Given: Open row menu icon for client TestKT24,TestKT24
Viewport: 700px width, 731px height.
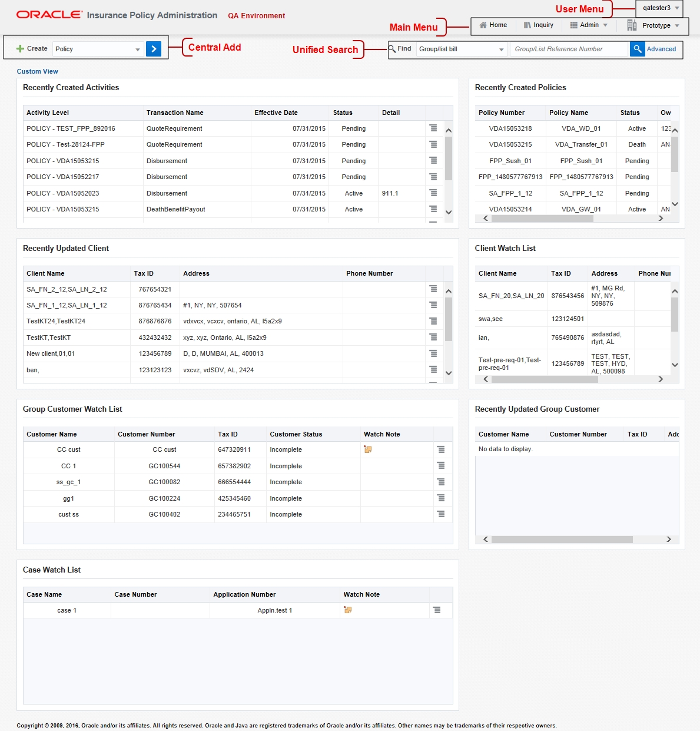Looking at the screenshot, I should (x=433, y=321).
